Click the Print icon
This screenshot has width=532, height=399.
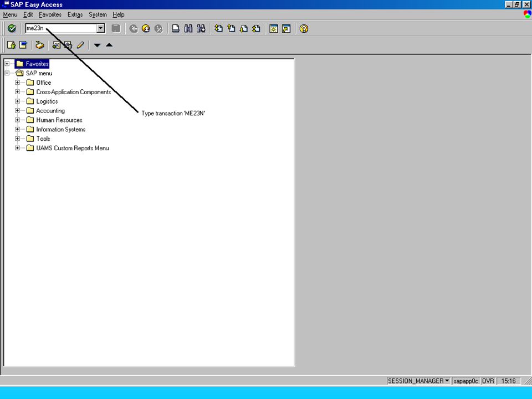pyautogui.click(x=176, y=28)
